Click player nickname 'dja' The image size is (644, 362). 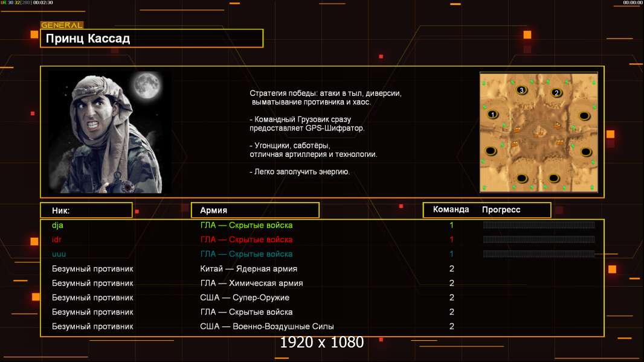57,225
